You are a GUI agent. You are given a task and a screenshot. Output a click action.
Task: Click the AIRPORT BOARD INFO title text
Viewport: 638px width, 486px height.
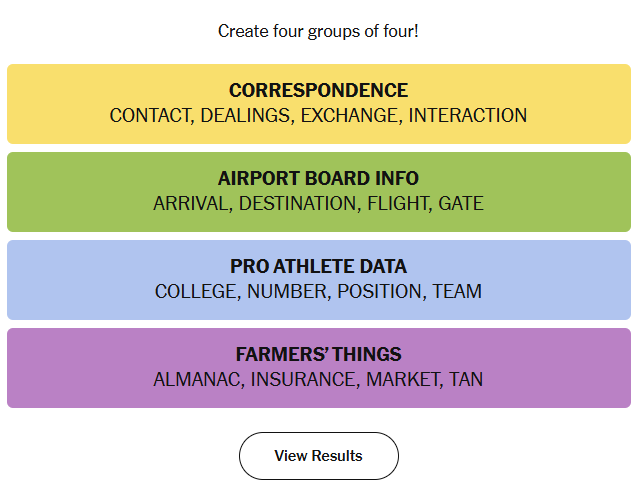tap(319, 178)
